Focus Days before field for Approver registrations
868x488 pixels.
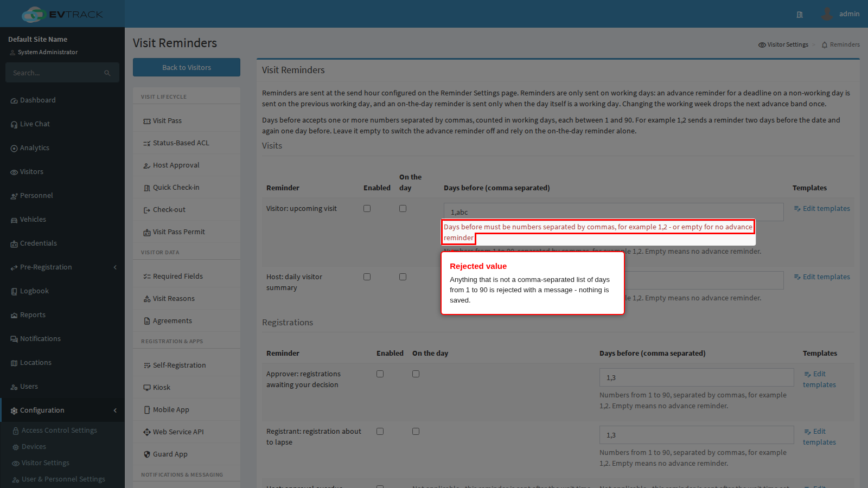click(697, 377)
